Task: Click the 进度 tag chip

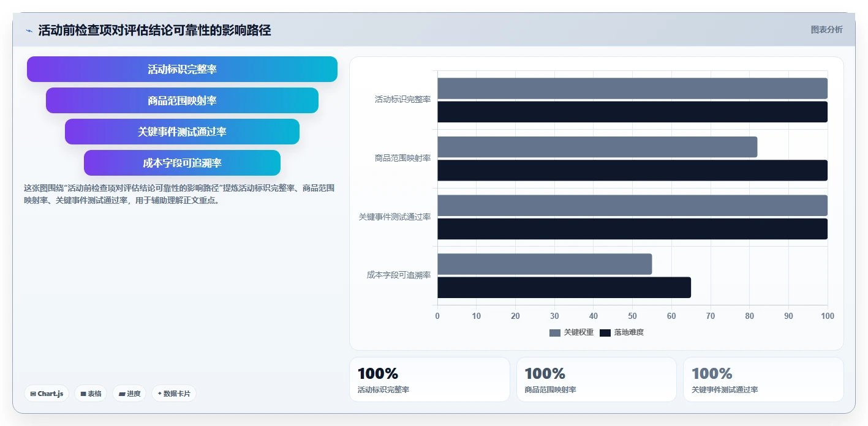Action: tap(129, 394)
